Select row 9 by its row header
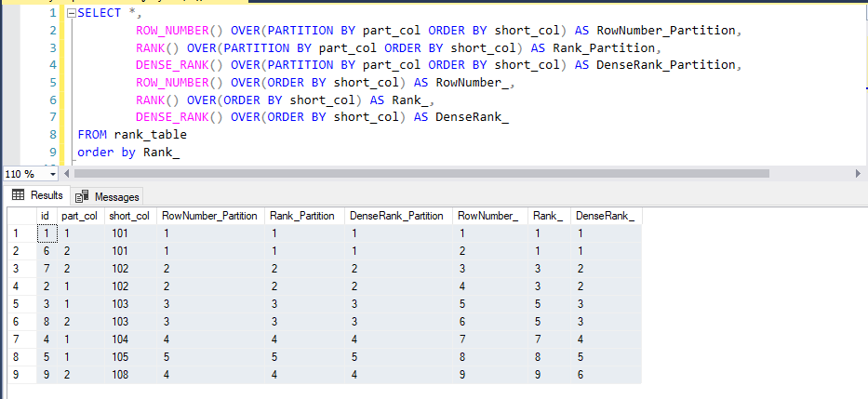The width and height of the screenshot is (868, 399). [18, 374]
